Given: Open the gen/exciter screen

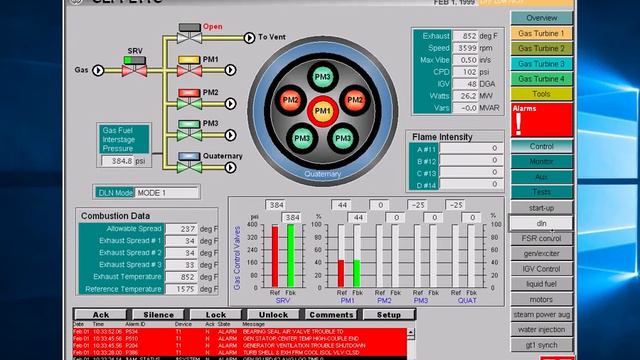Looking at the screenshot, I should point(542,253).
